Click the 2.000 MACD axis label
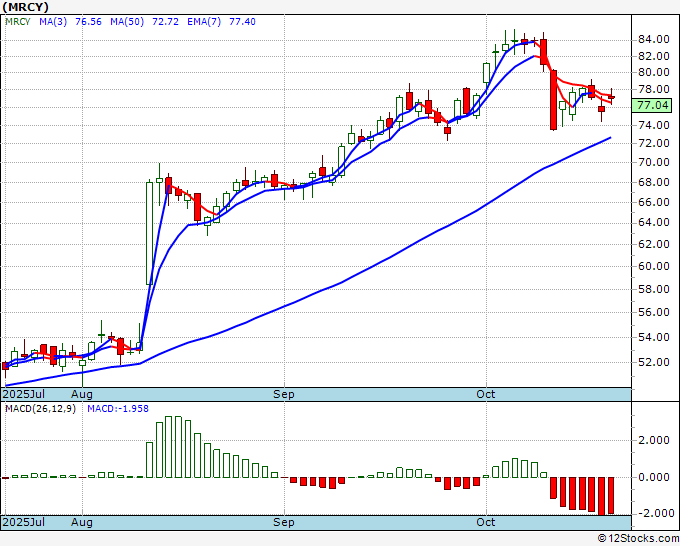 point(654,441)
